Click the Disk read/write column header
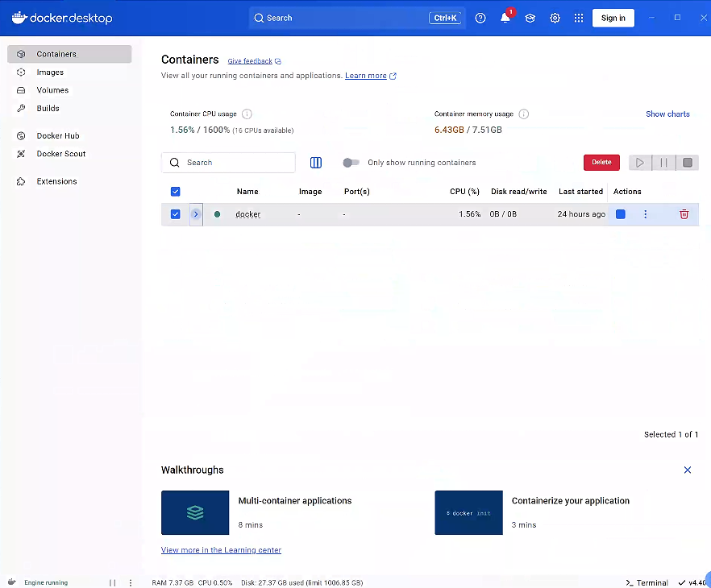This screenshot has width=711, height=588. 519,192
